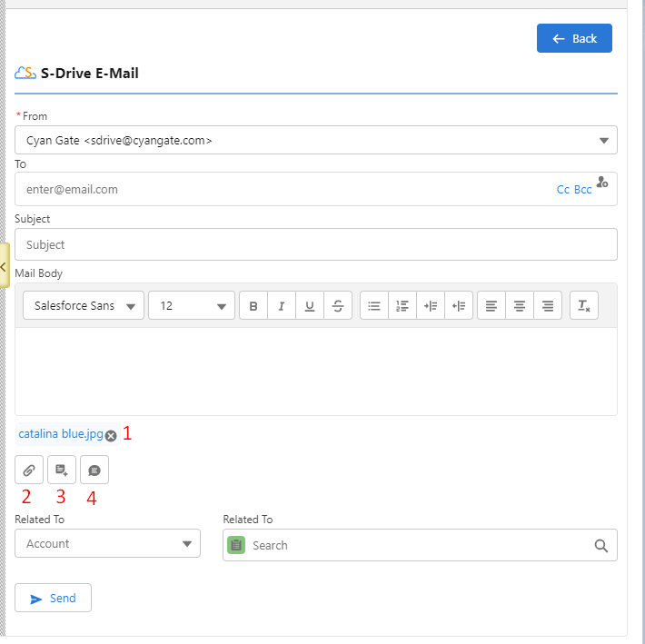Toggle strikethrough formatting
The height and width of the screenshot is (644, 645).
coord(338,306)
